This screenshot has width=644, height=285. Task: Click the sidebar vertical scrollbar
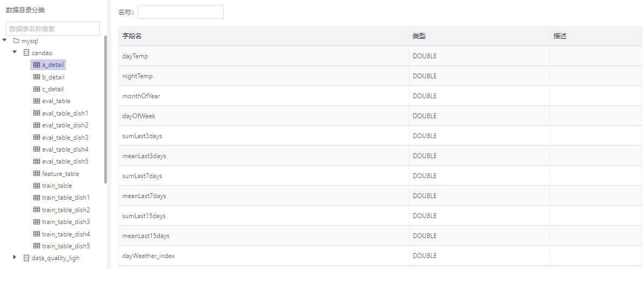(x=106, y=109)
